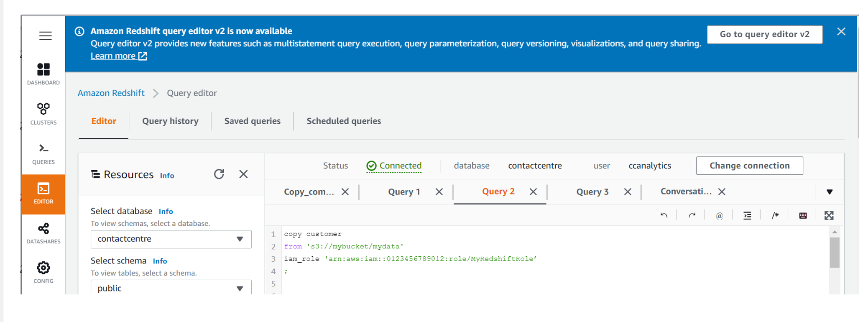This screenshot has width=868, height=322.
Task: Switch to the Query history tab
Action: point(170,121)
